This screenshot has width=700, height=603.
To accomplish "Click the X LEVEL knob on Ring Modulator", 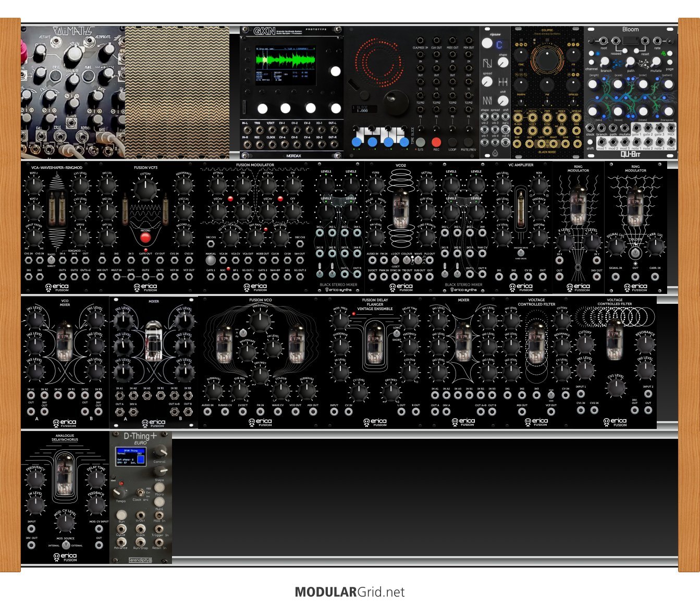I will (x=564, y=243).
